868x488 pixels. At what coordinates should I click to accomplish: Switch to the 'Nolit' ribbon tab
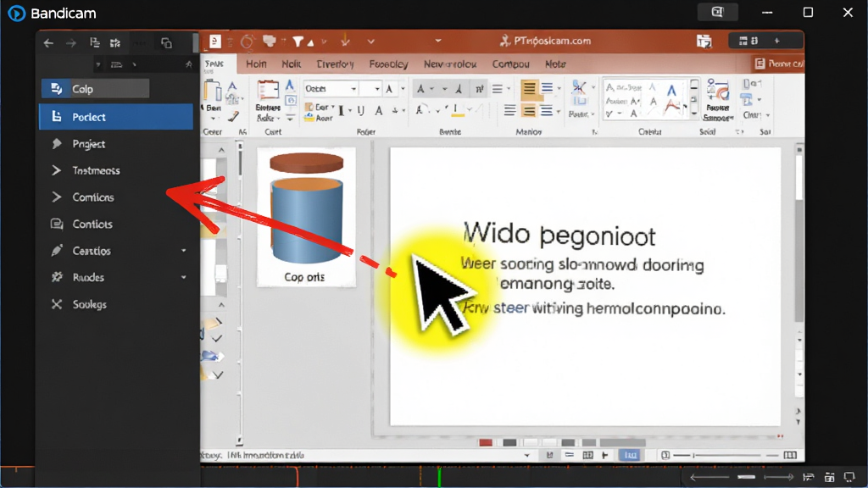(x=292, y=64)
